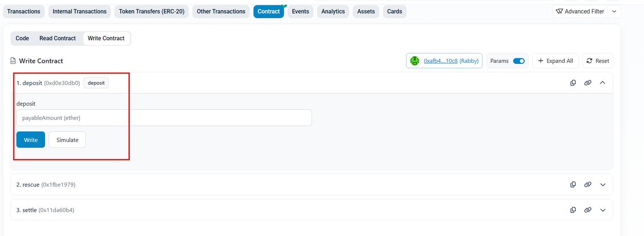Click the blue Write button
The height and width of the screenshot is (236, 644).
click(31, 140)
